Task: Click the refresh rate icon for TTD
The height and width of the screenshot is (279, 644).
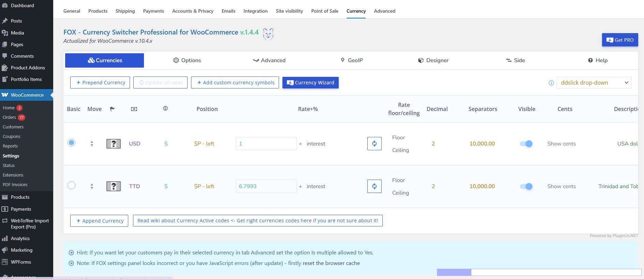Action: tap(374, 186)
